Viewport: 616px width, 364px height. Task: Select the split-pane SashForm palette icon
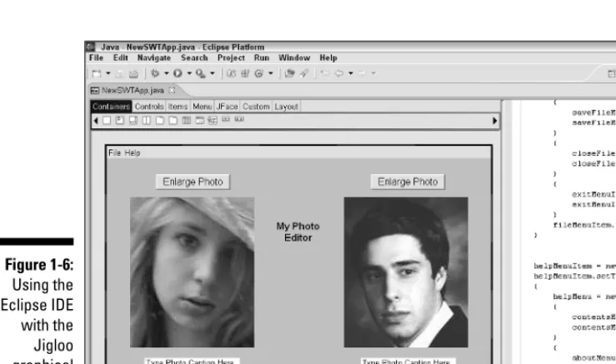click(x=147, y=121)
